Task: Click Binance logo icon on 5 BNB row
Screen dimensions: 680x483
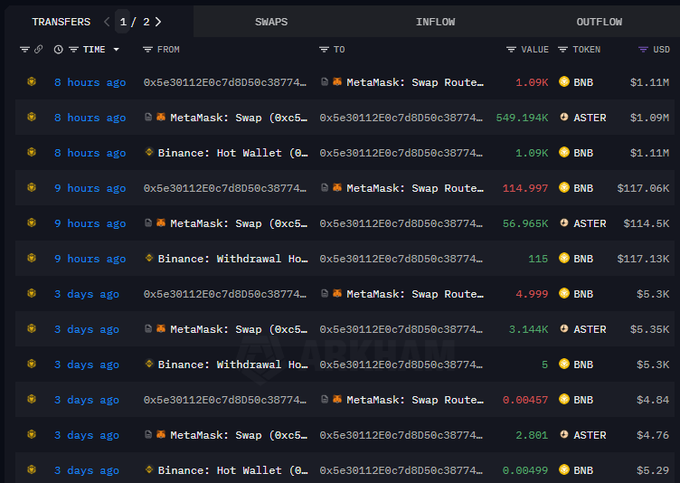Action: pyautogui.click(x=149, y=363)
